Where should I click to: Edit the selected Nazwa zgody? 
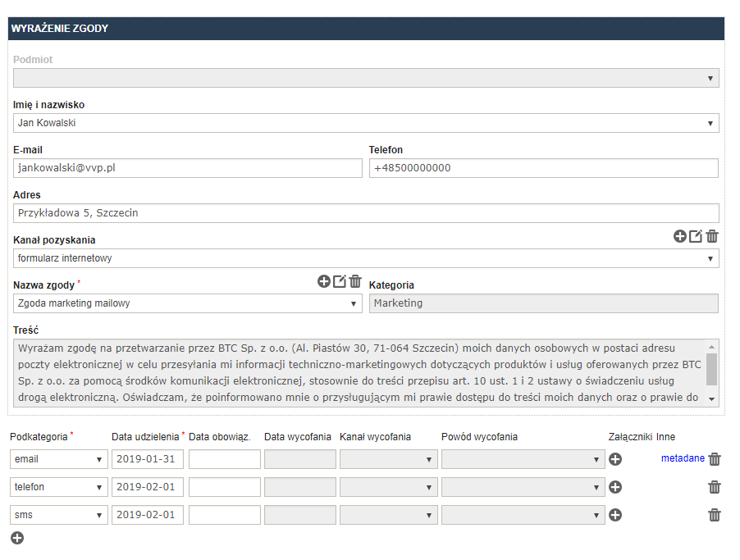340,281
